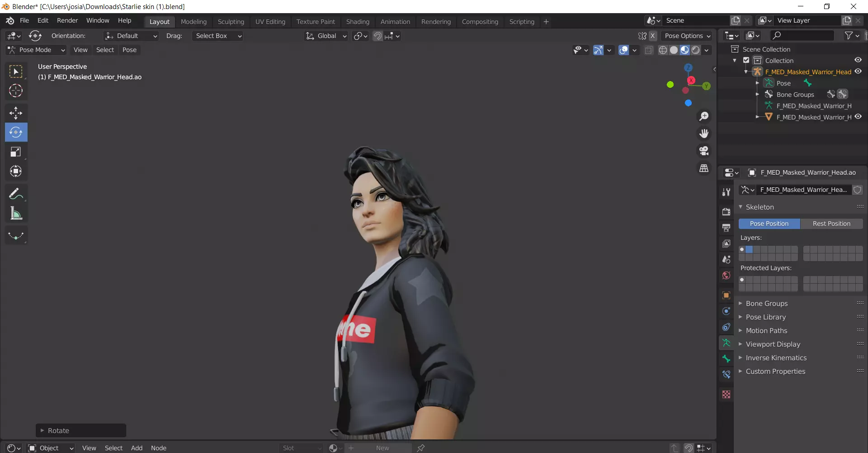
Task: Click the green Y axis gizmo handle
Action: click(706, 86)
